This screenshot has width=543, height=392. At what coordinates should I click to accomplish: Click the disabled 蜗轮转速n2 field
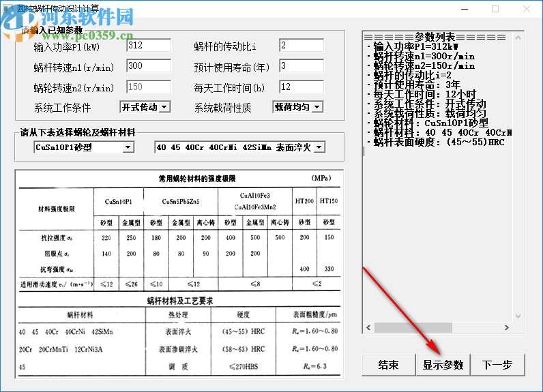(x=149, y=87)
